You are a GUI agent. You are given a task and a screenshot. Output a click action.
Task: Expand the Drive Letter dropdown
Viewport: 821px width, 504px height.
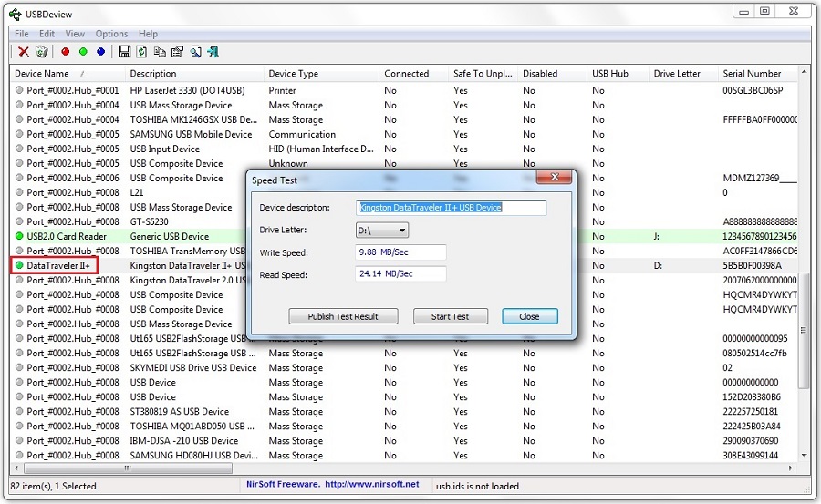tap(382, 231)
